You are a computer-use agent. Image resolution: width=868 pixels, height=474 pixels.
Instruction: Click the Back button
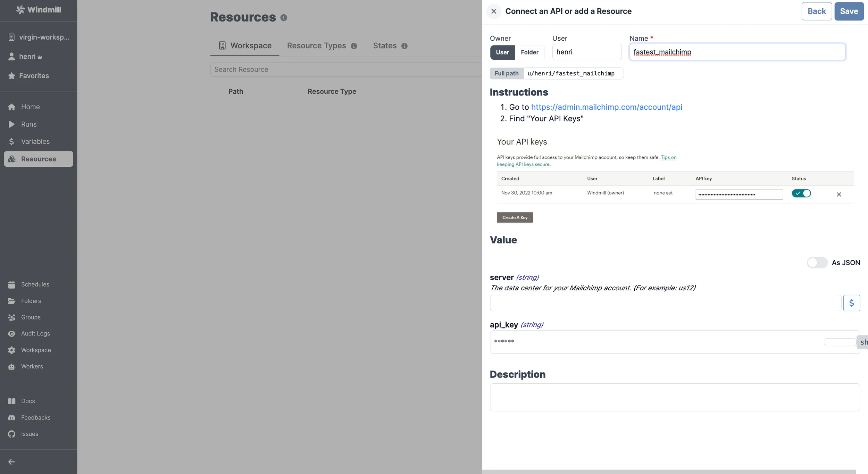click(816, 11)
